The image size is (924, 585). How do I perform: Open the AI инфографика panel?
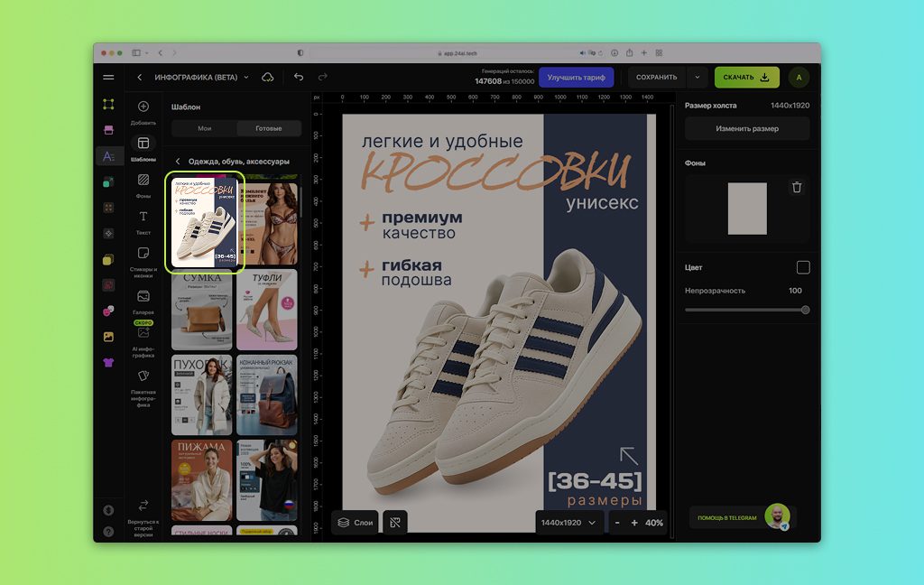(x=143, y=341)
